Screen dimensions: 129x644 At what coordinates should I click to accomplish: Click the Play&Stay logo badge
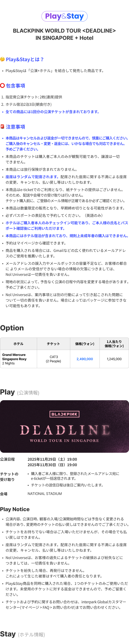(64, 16)
